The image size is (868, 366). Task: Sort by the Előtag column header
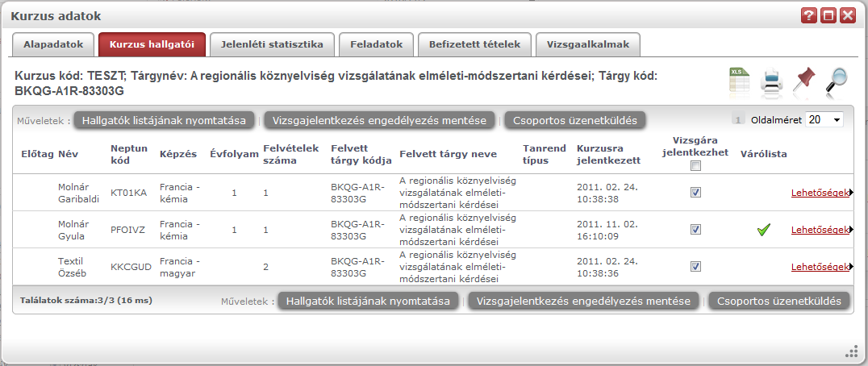pyautogui.click(x=37, y=154)
